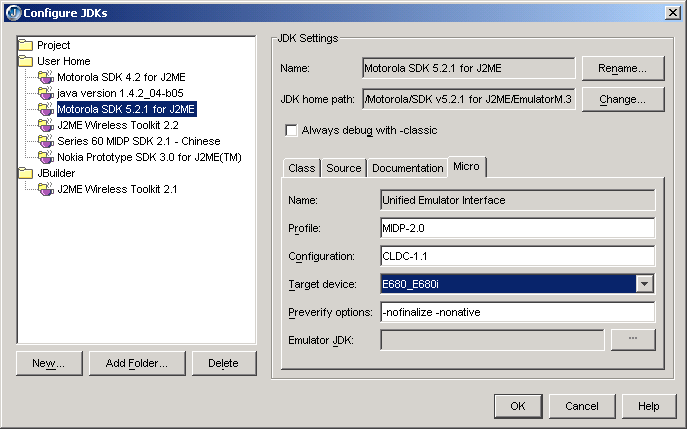Open the Documentation tab

407,168
